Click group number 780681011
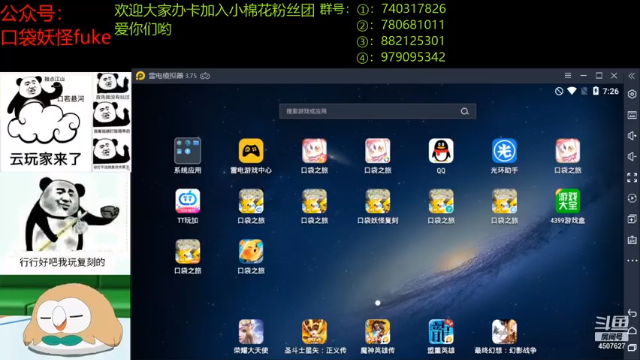The image size is (640, 360). [x=413, y=25]
